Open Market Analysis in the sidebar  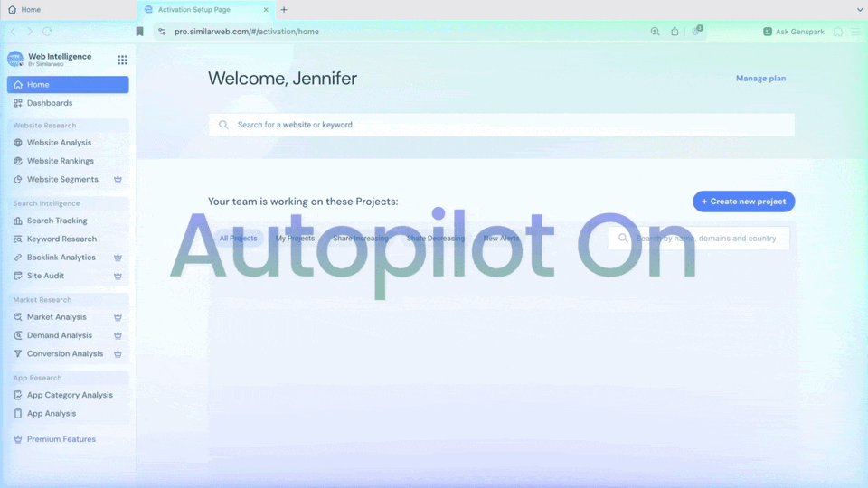point(56,317)
